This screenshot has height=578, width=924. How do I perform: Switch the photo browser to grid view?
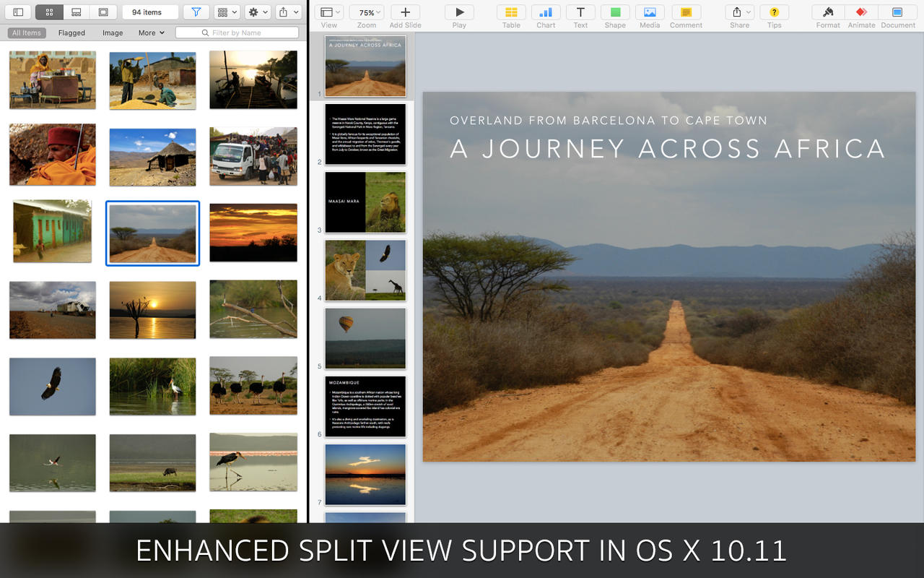48,12
